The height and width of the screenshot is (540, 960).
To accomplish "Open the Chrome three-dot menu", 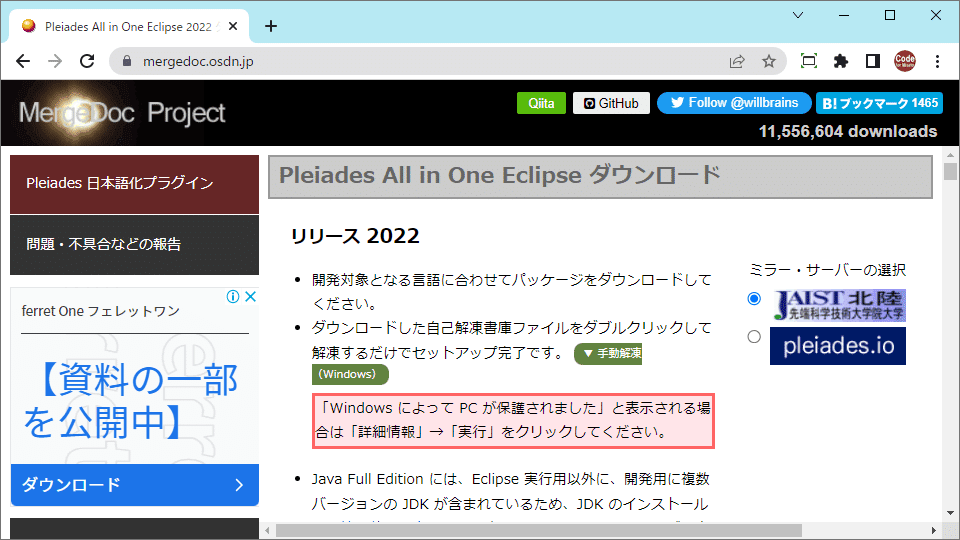I will coord(937,61).
